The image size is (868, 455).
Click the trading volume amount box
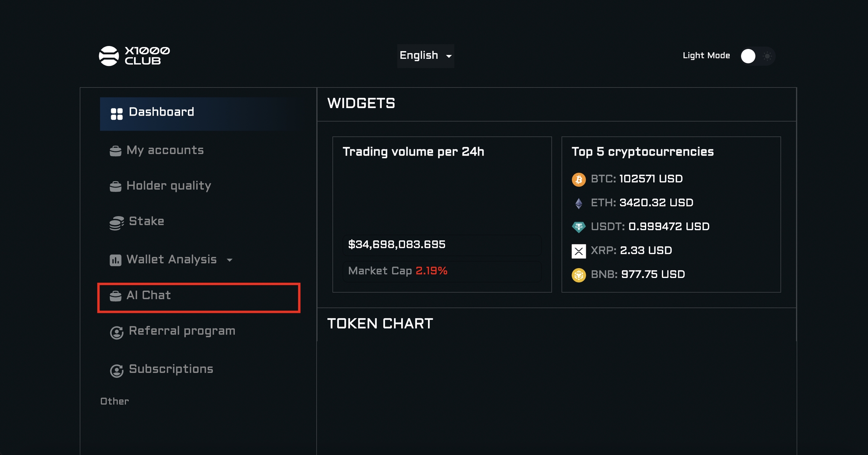coord(442,245)
